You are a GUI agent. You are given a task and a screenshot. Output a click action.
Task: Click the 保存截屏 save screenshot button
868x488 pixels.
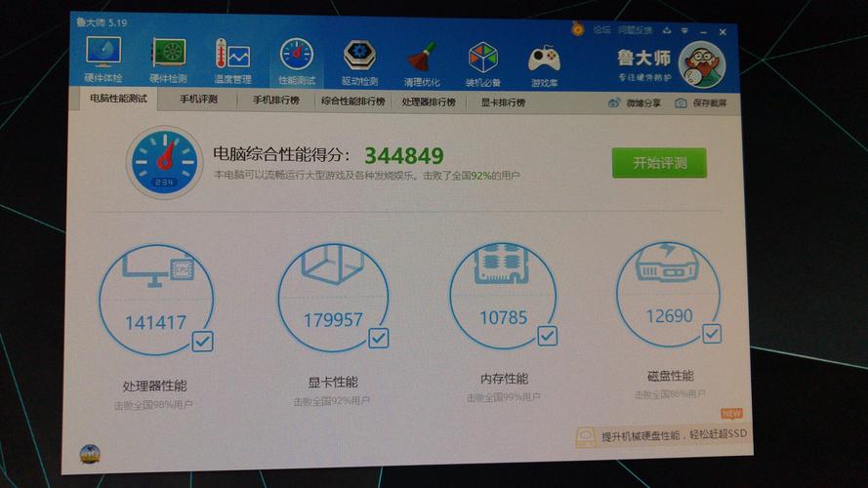point(701,102)
